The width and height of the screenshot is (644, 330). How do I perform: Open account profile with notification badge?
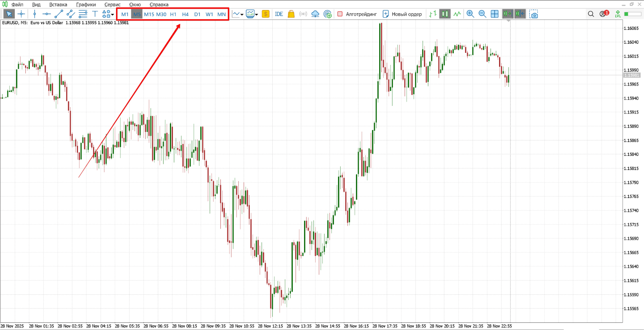(x=604, y=14)
